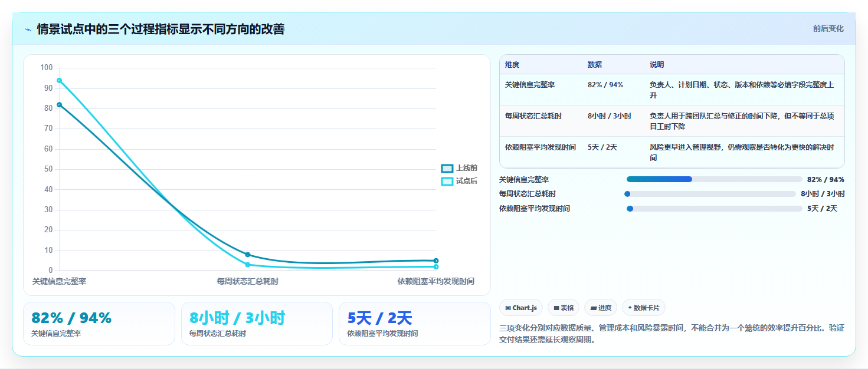Click the 依赖阻塞平均发现时间 progress bar
Screen dimensions: 868x369
(715, 209)
